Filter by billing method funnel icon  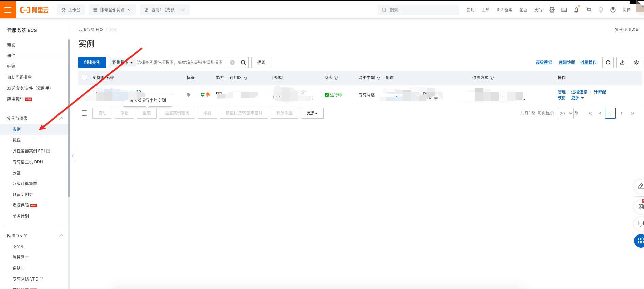pyautogui.click(x=492, y=78)
